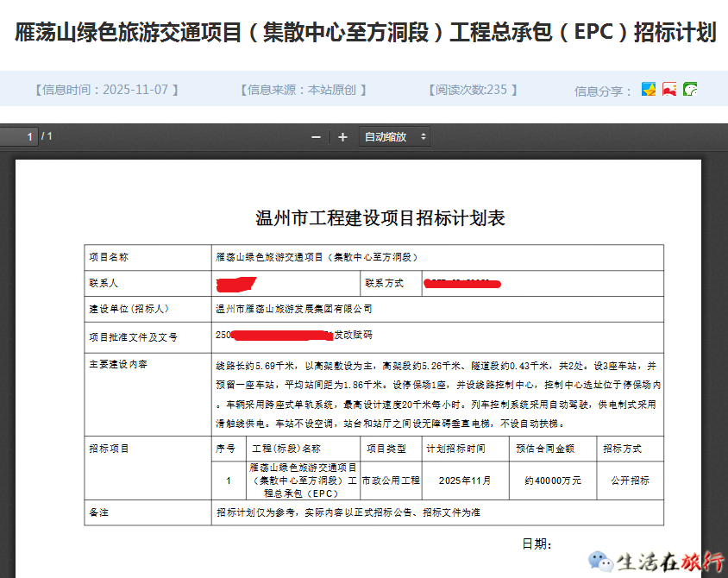Share to Sina Weibo via red icon

(x=669, y=89)
